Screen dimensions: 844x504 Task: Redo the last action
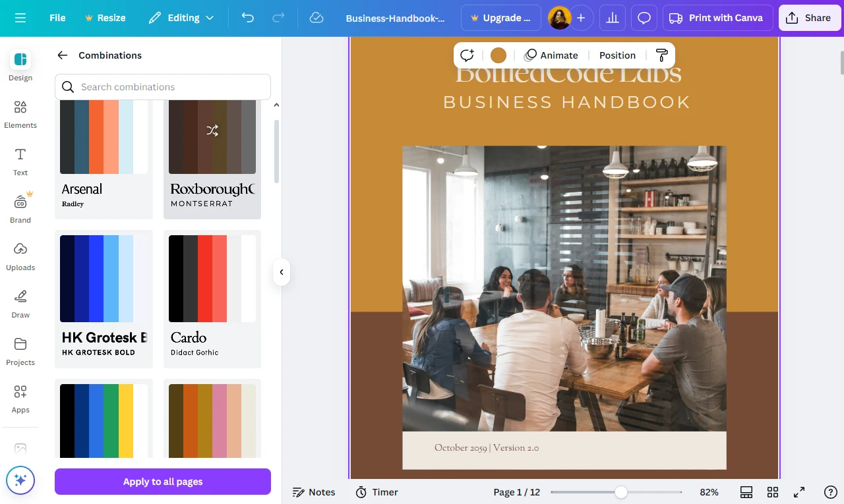(278, 18)
